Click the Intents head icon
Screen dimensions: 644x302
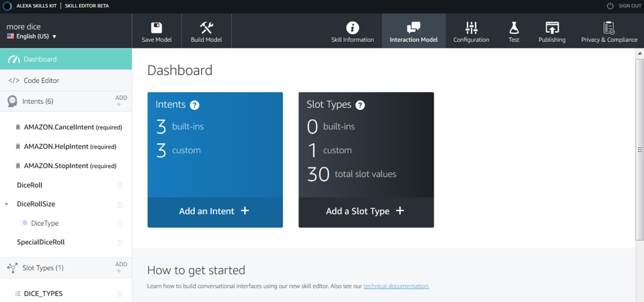(12, 101)
